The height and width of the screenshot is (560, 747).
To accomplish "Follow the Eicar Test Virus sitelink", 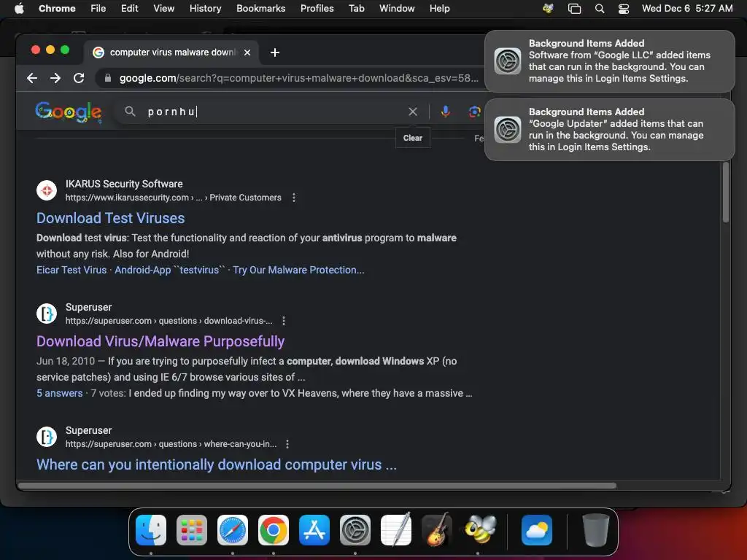I will (x=71, y=270).
